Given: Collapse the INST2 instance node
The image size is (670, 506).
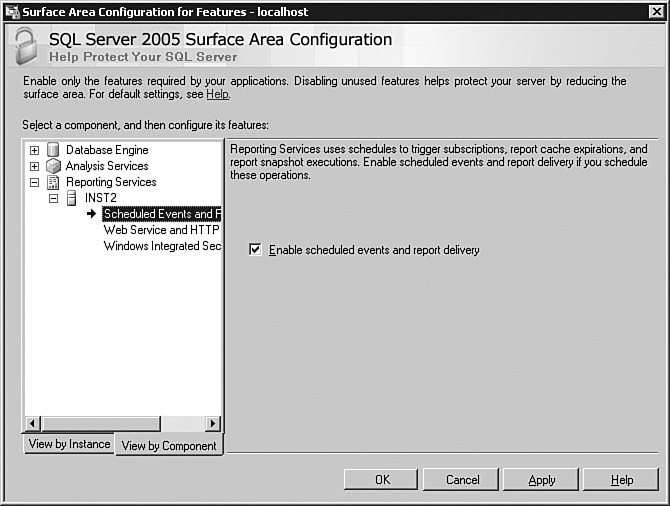Looking at the screenshot, I should point(53,198).
